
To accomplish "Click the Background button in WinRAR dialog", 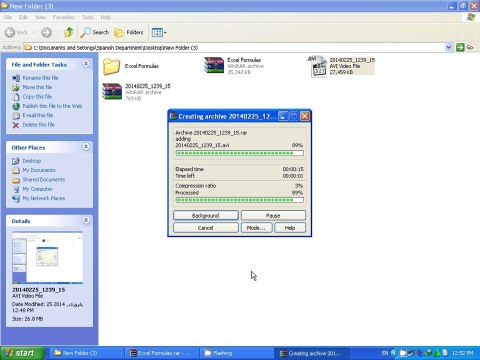I will coord(206,216).
